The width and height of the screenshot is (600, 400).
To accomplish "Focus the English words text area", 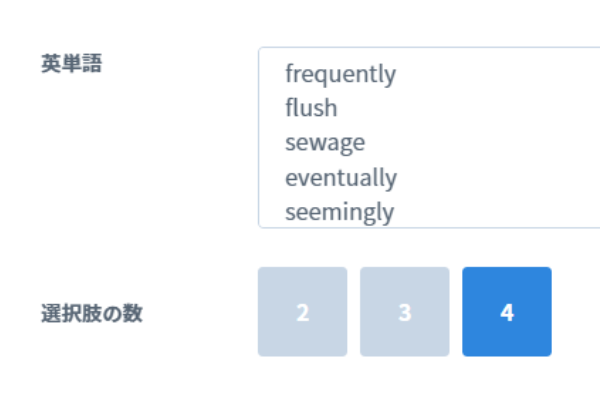I will 430,138.
